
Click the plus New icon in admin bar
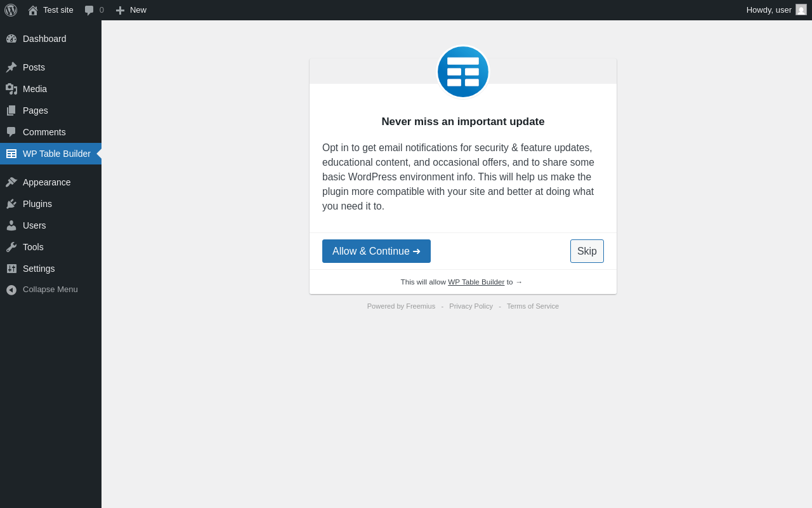click(120, 10)
